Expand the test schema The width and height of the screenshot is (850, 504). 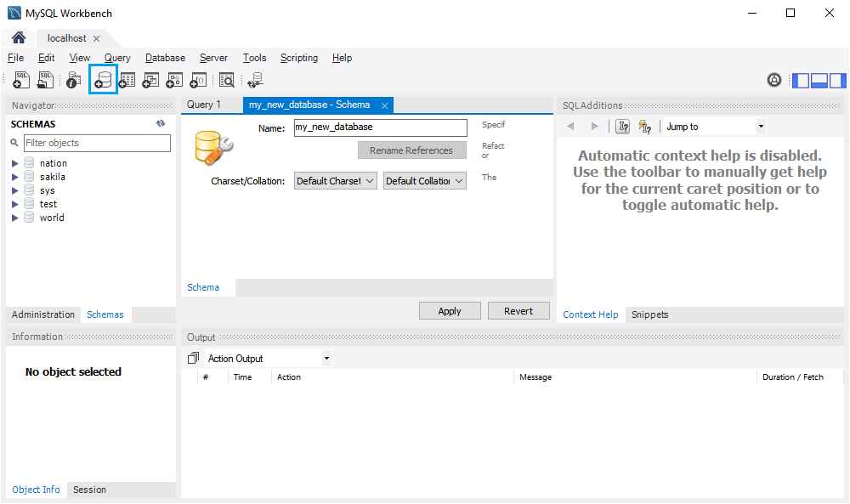pos(15,204)
